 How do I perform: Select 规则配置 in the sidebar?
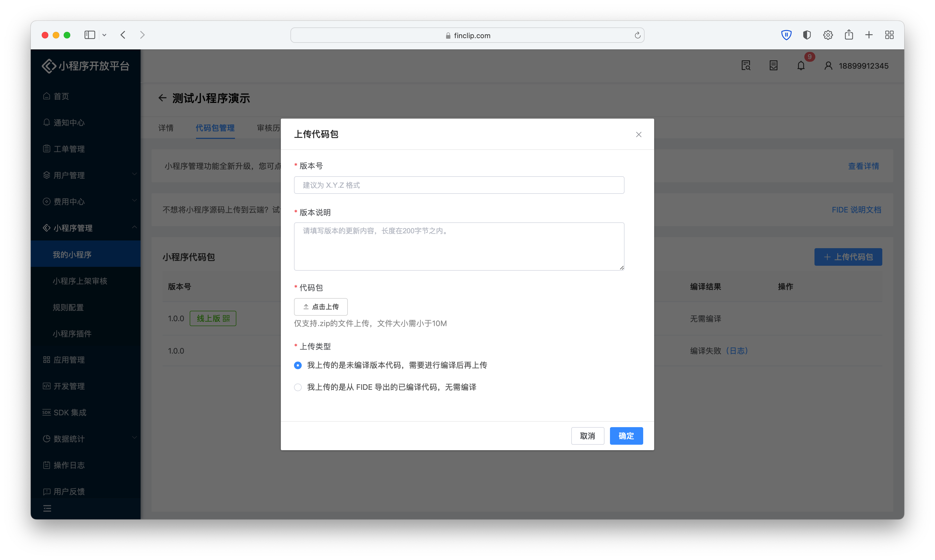pyautogui.click(x=86, y=307)
